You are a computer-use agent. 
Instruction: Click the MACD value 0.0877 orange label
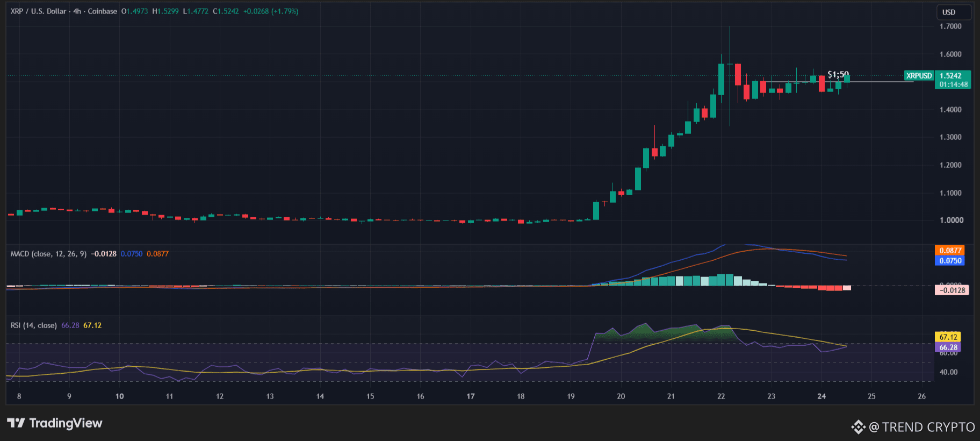(950, 251)
